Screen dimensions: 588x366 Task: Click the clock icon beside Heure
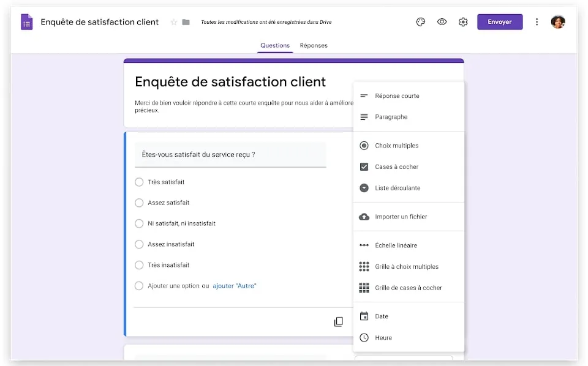tap(364, 337)
